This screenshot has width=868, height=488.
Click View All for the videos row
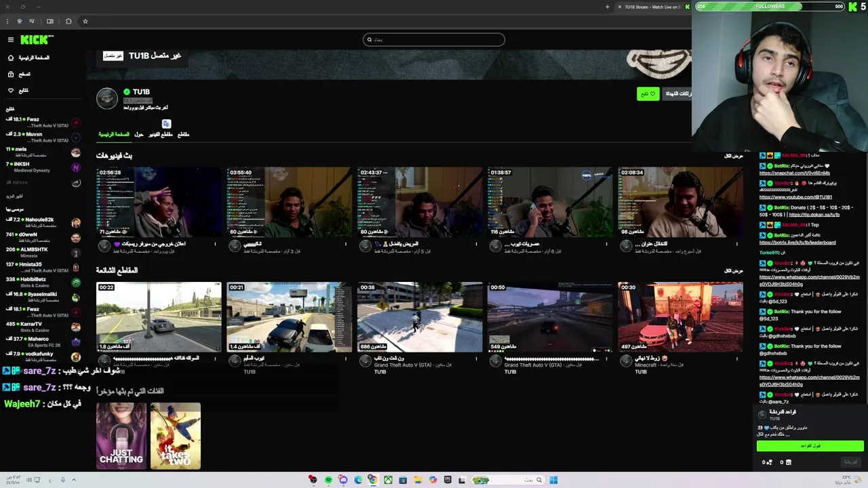pos(734,156)
